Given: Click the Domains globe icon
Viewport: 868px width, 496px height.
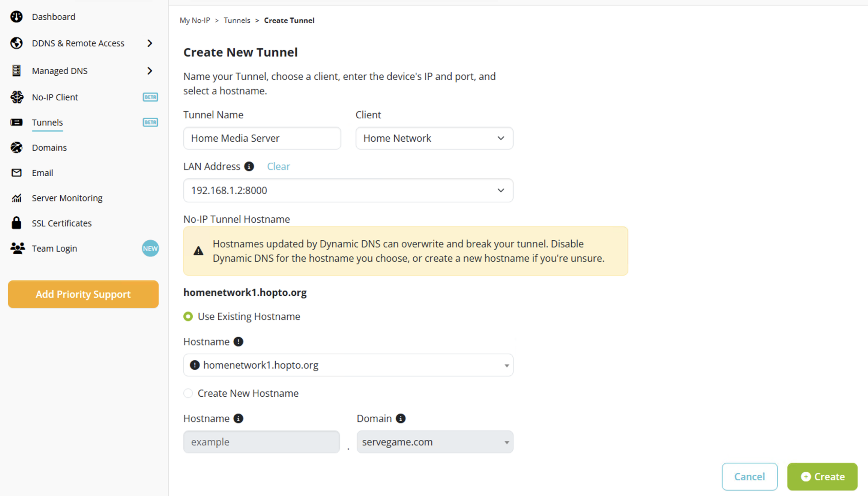Looking at the screenshot, I should point(16,147).
